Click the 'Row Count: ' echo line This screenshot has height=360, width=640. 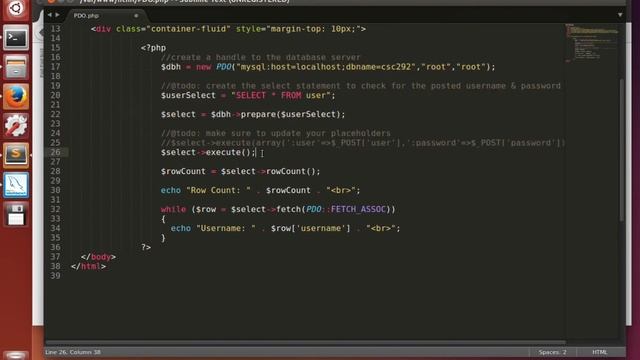pos(260,190)
